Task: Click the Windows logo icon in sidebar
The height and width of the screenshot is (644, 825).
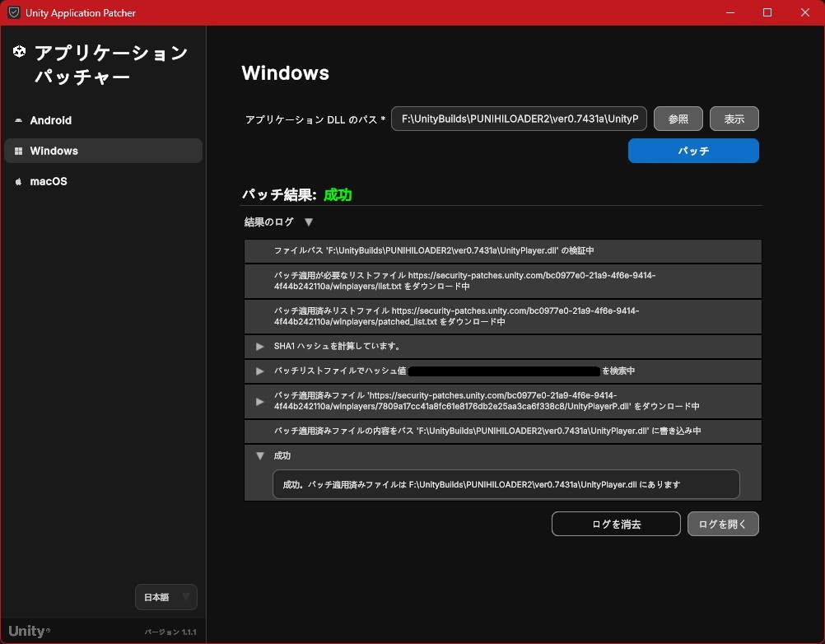Action: [x=18, y=151]
